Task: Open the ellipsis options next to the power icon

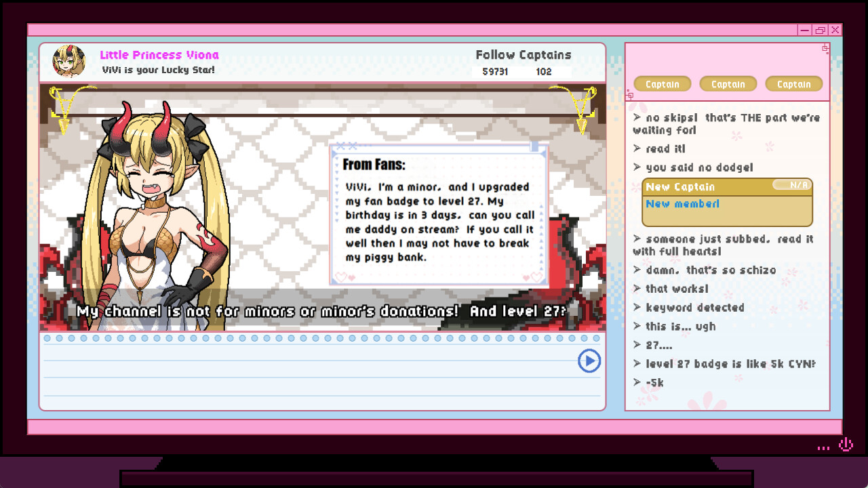Action: pyautogui.click(x=823, y=446)
